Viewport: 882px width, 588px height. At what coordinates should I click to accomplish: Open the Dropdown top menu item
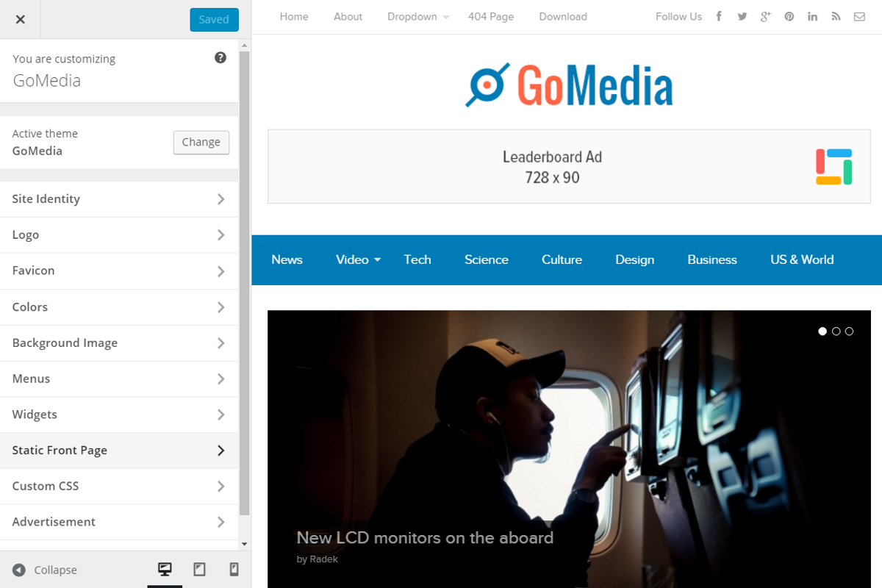418,17
